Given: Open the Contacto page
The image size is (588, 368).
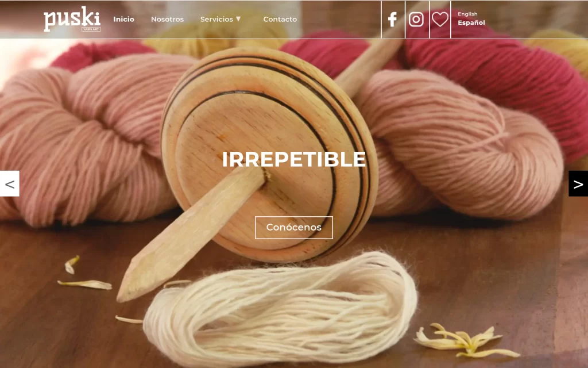Looking at the screenshot, I should [x=280, y=19].
